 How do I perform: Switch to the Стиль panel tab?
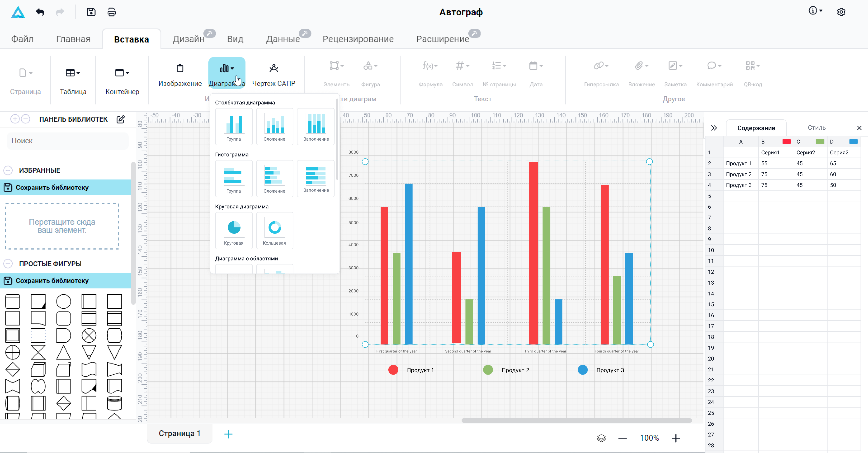coord(816,128)
